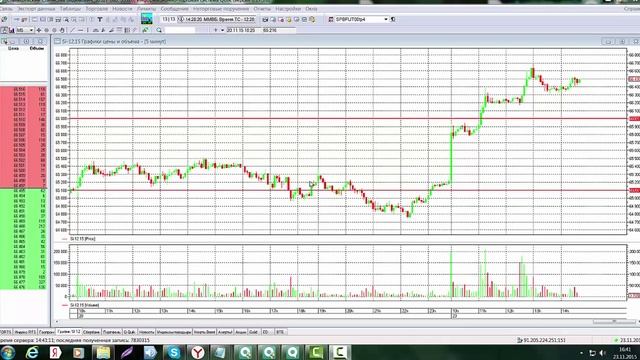Open the Таблицы menu

[x=70, y=9]
